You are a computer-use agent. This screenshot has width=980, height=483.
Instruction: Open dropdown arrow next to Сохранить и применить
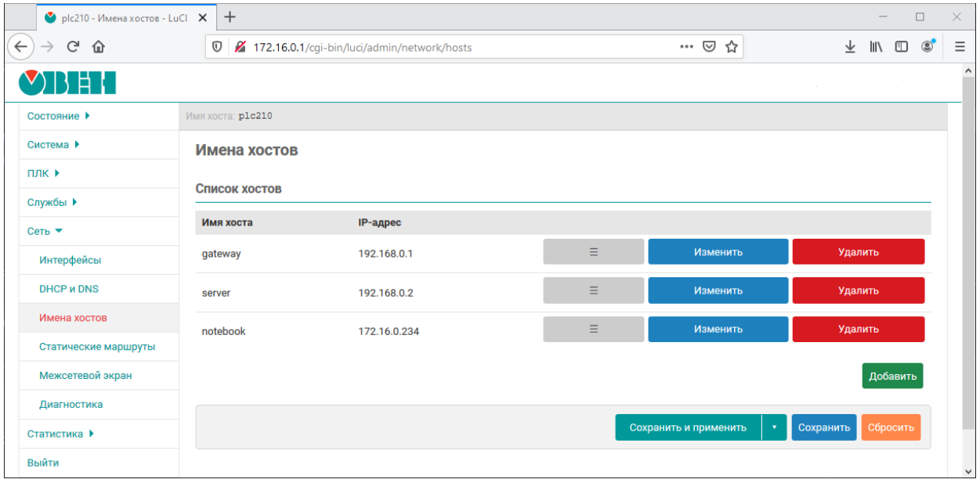(774, 427)
